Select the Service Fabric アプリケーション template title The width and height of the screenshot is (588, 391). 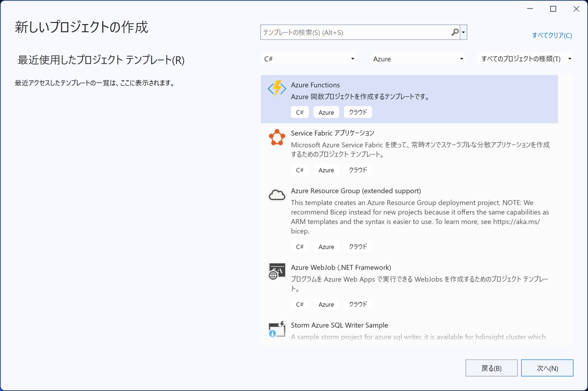coord(332,133)
